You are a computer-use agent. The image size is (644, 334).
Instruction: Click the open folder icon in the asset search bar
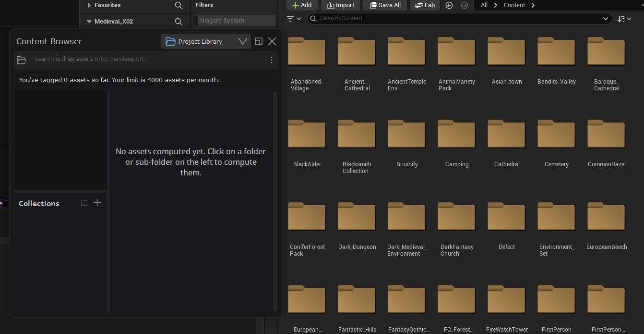point(22,60)
